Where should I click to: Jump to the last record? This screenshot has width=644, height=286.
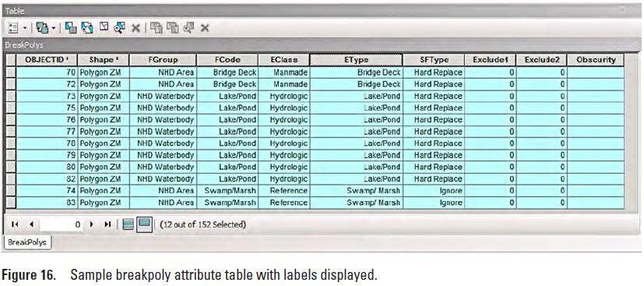point(107,224)
